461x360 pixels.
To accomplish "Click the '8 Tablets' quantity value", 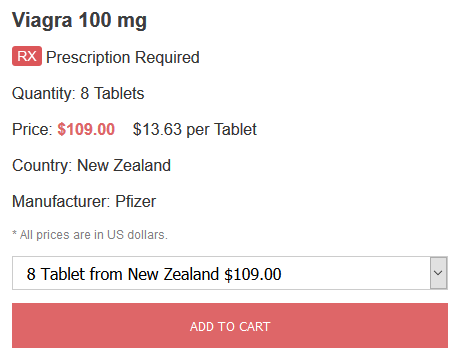I will (112, 93).
